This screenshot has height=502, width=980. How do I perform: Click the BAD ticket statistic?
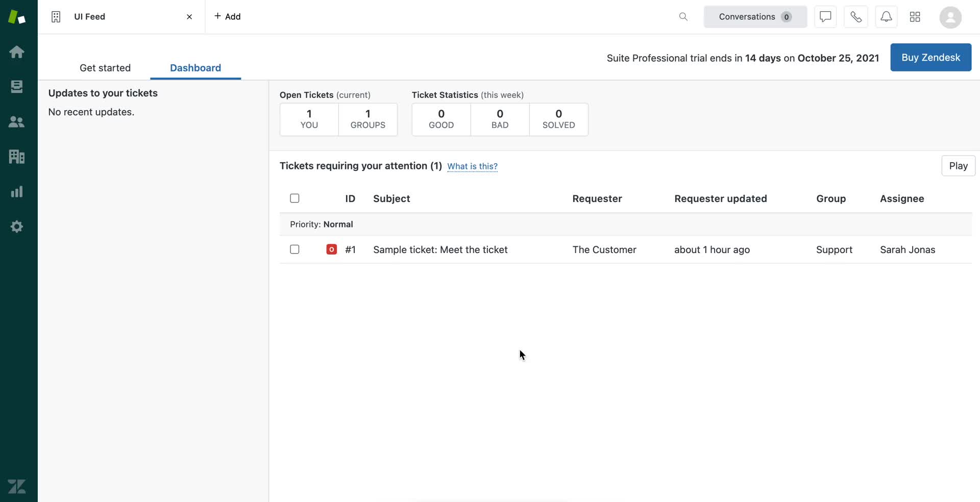tap(500, 119)
